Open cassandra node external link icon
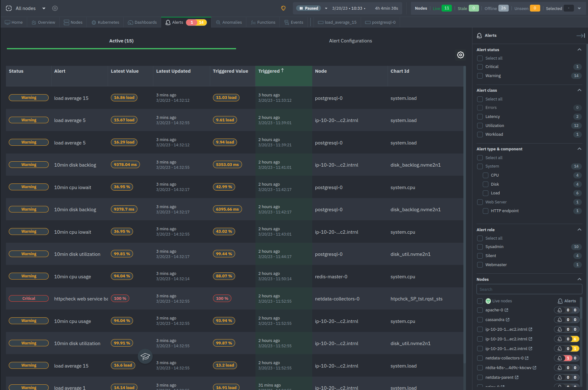588x390 pixels. [x=507, y=320]
